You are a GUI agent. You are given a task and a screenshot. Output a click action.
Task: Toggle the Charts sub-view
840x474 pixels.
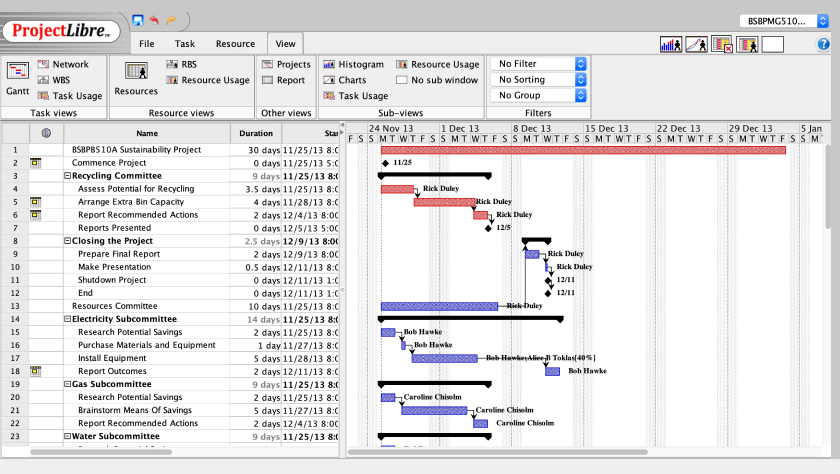[344, 80]
